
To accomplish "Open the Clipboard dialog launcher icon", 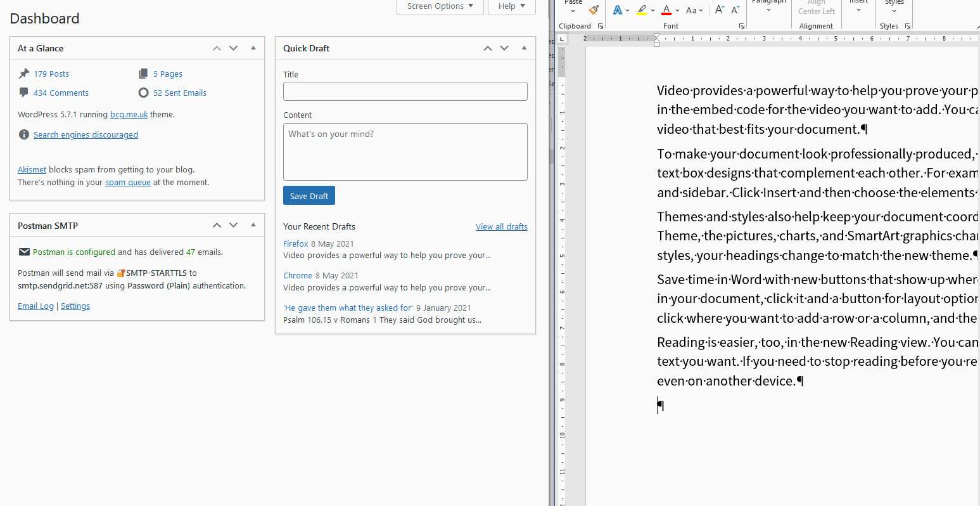I will pos(601,26).
